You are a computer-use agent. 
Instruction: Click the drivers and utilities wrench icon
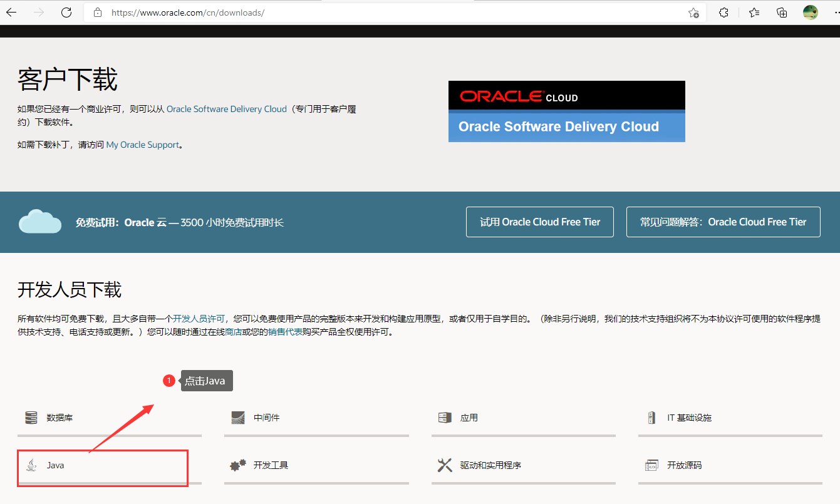[445, 465]
